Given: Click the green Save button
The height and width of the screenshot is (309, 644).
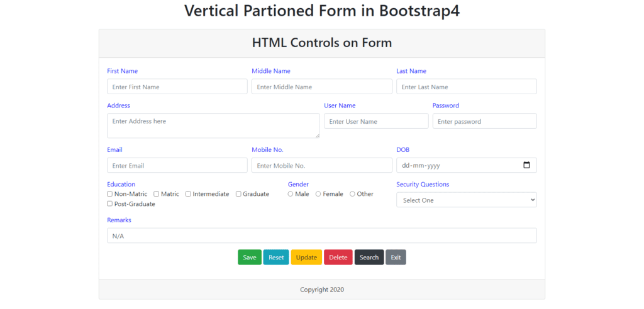Looking at the screenshot, I should (x=250, y=257).
